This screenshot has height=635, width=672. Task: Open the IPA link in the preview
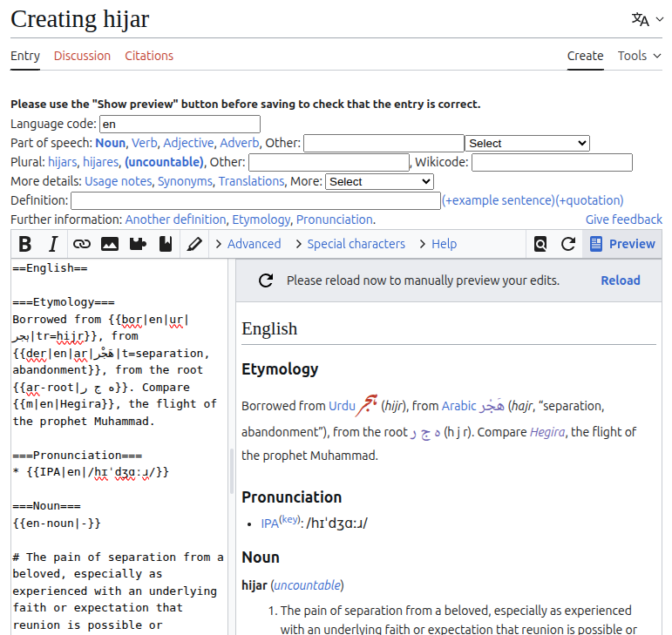click(x=270, y=524)
